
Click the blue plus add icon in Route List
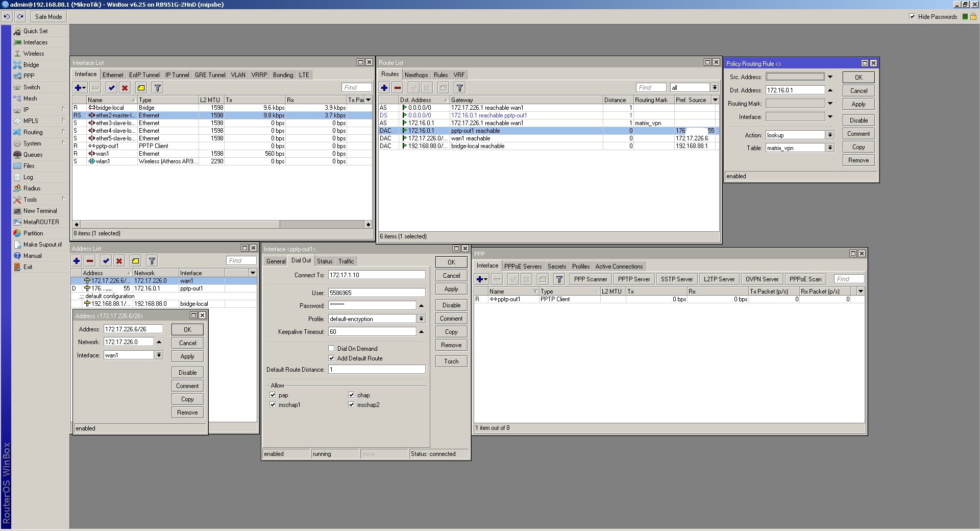click(x=384, y=88)
